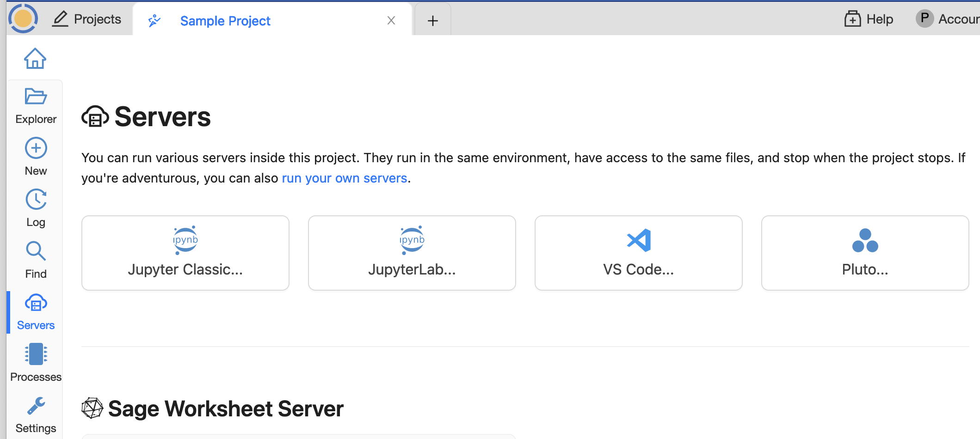Open the Help menu
Viewport: 980px width, 439px height.
click(869, 19)
